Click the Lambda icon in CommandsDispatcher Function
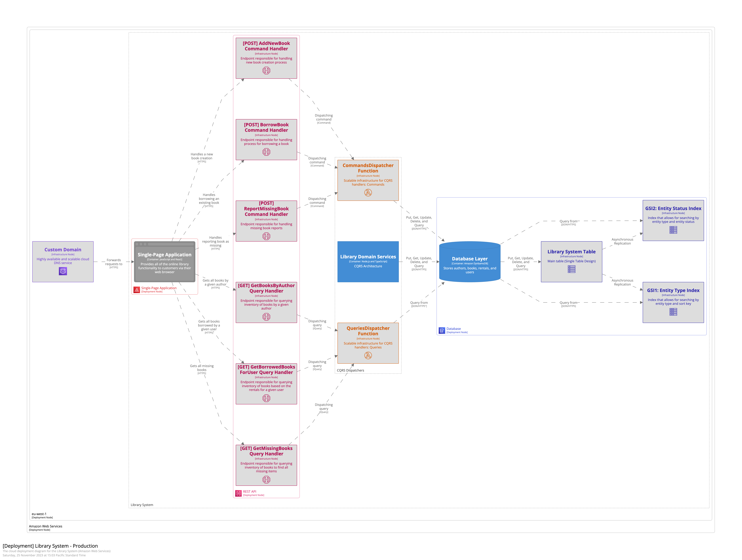 point(368,193)
